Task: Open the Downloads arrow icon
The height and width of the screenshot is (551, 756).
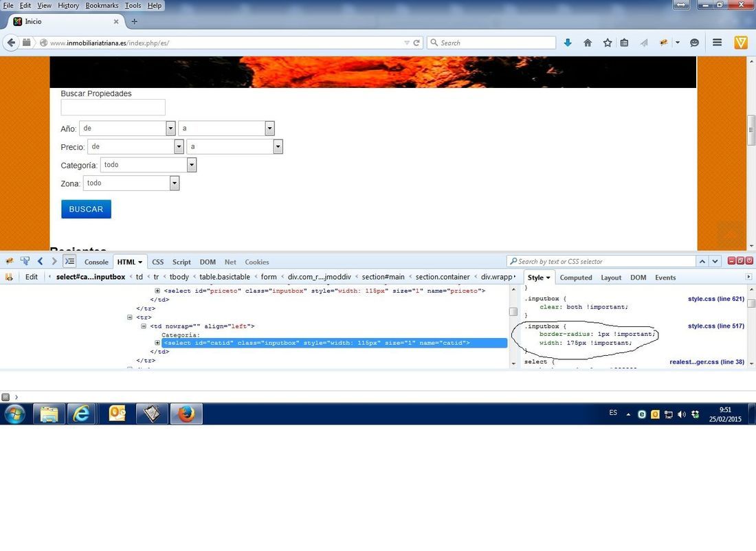Action: pyautogui.click(x=568, y=43)
